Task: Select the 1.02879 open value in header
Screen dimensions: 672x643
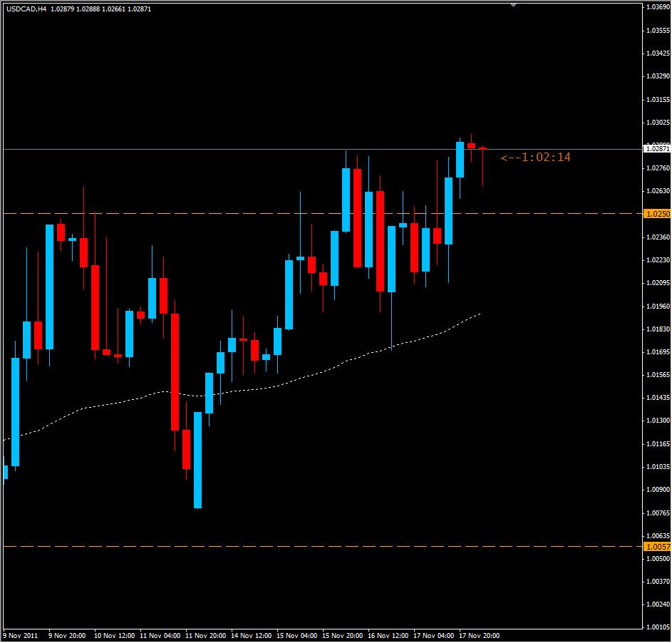Action: coord(63,9)
